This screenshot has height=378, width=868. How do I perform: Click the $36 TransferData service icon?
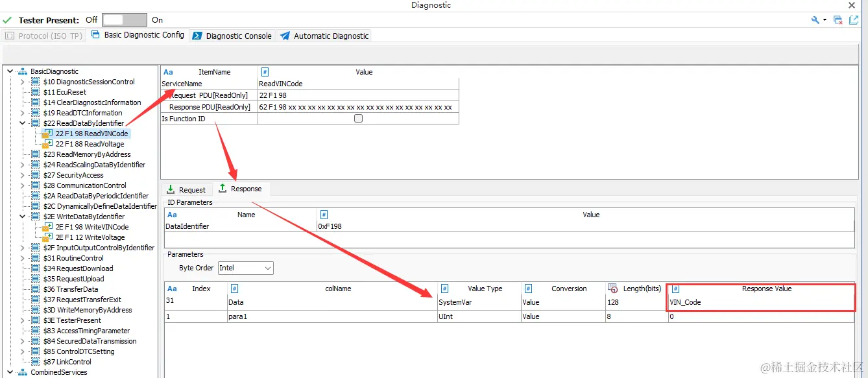coord(35,289)
